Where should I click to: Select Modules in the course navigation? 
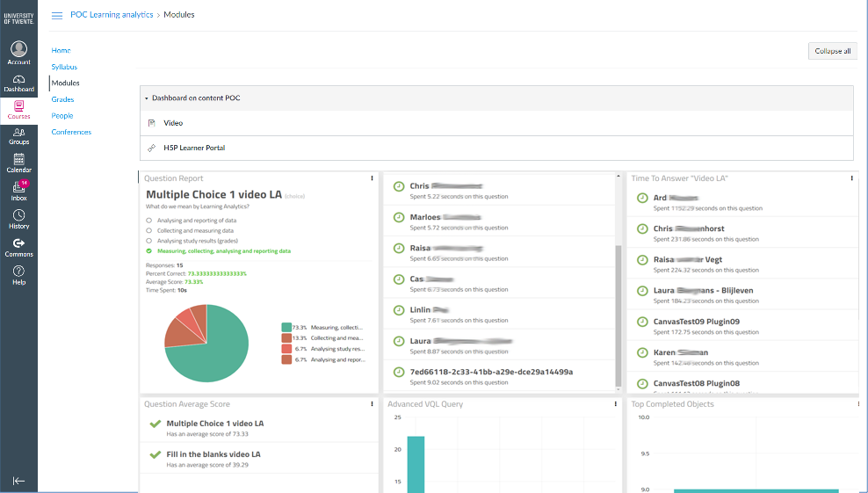(x=65, y=83)
